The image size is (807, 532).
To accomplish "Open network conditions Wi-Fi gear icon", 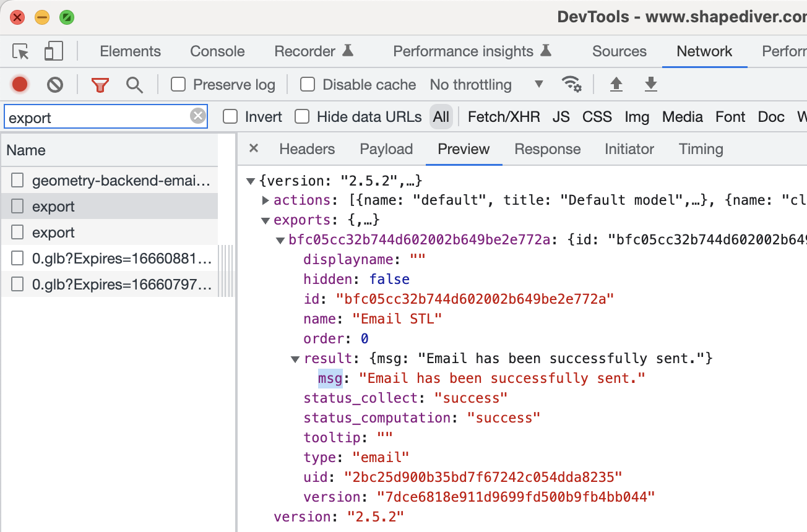I will [571, 84].
